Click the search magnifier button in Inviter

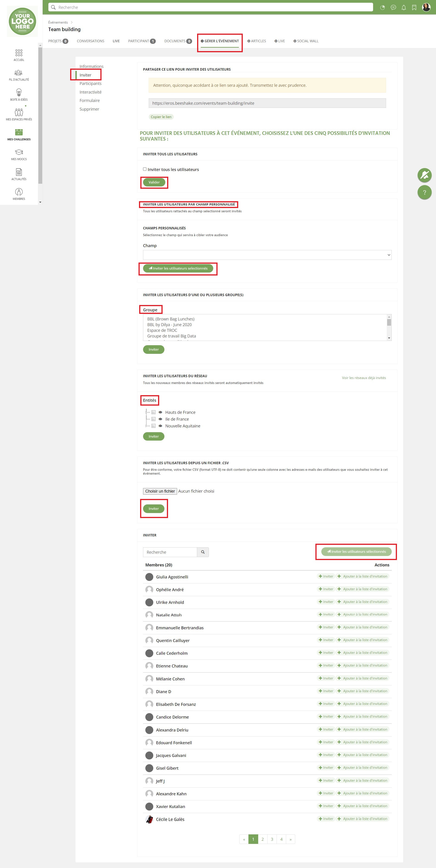pyautogui.click(x=203, y=552)
